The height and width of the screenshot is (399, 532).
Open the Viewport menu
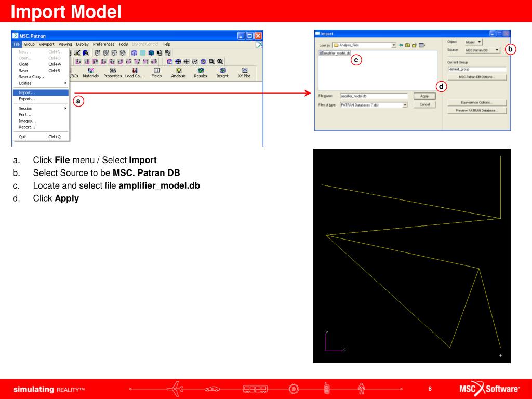[46, 44]
